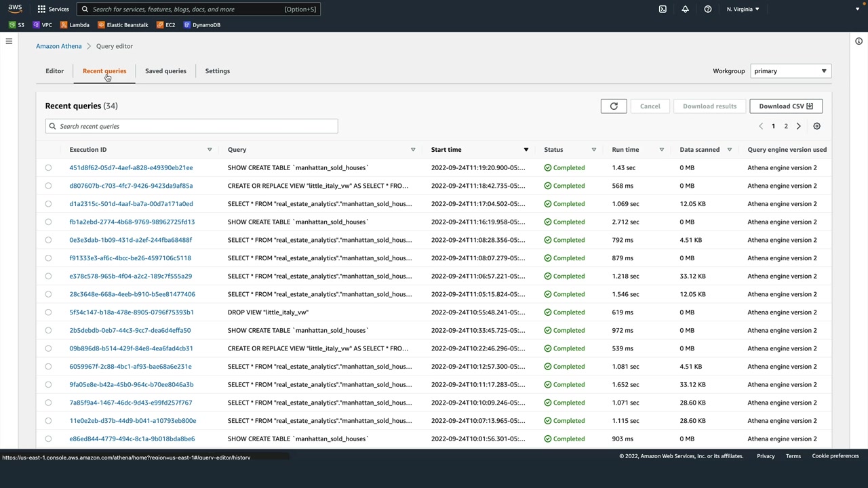
Task: Select query row 0e3e3dab-1b09-431d-a2ef-244fba68488f
Action: tap(48, 240)
